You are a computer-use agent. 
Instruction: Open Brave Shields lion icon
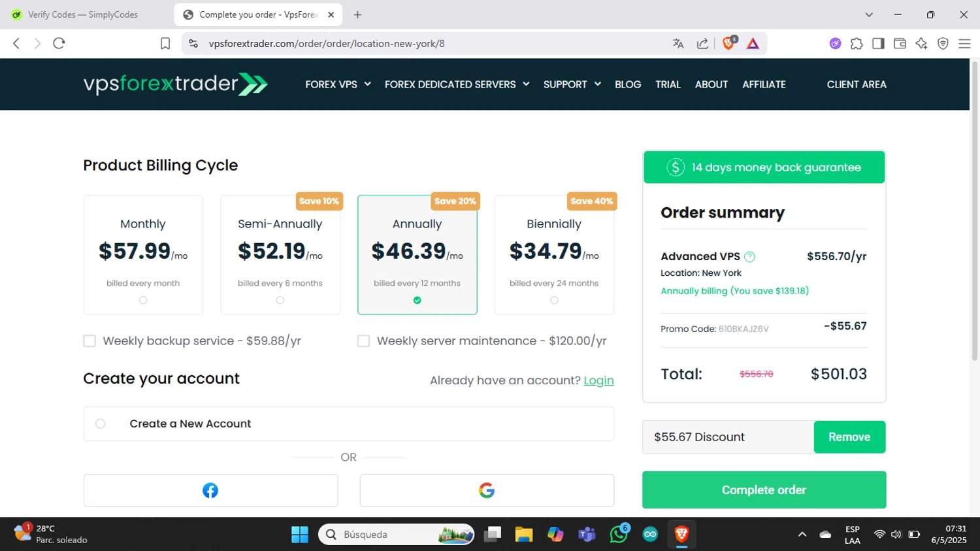pyautogui.click(x=729, y=43)
